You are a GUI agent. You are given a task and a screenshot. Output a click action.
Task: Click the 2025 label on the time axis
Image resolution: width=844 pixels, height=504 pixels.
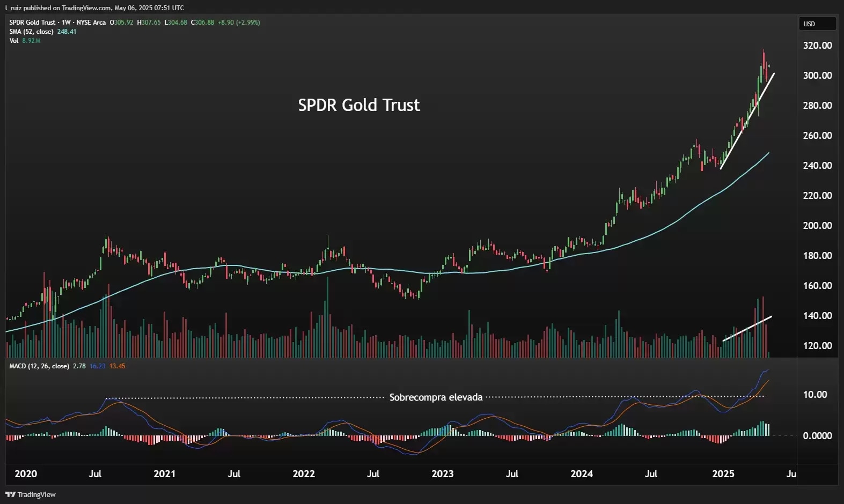pyautogui.click(x=723, y=474)
